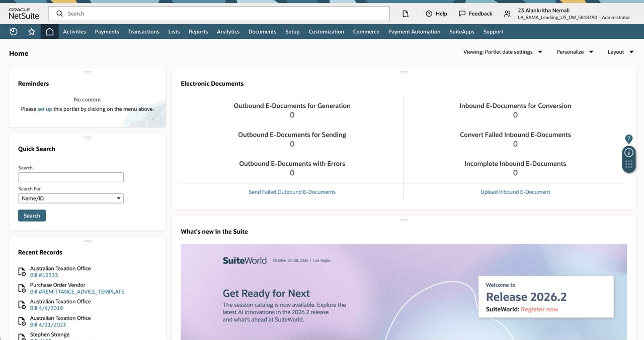Open the Activities menu
The height and width of the screenshot is (340, 644).
[74, 31]
